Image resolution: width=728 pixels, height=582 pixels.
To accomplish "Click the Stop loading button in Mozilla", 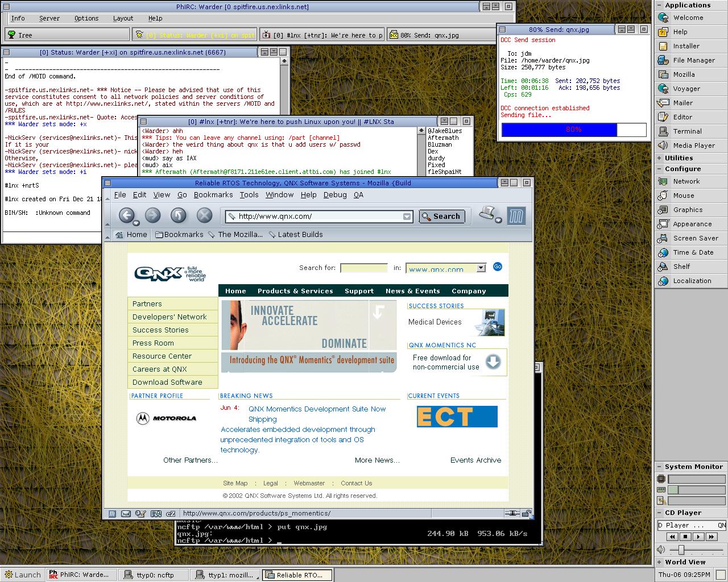I will pyautogui.click(x=204, y=215).
